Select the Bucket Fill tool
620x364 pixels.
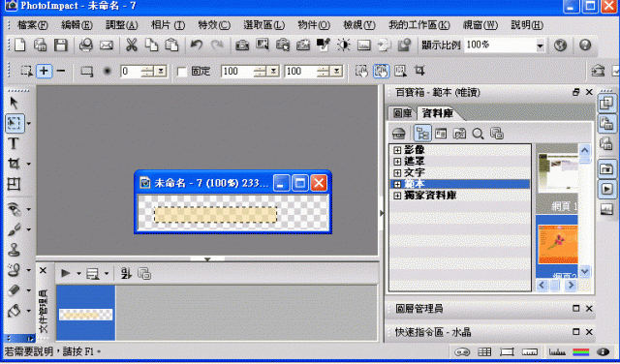[15, 311]
